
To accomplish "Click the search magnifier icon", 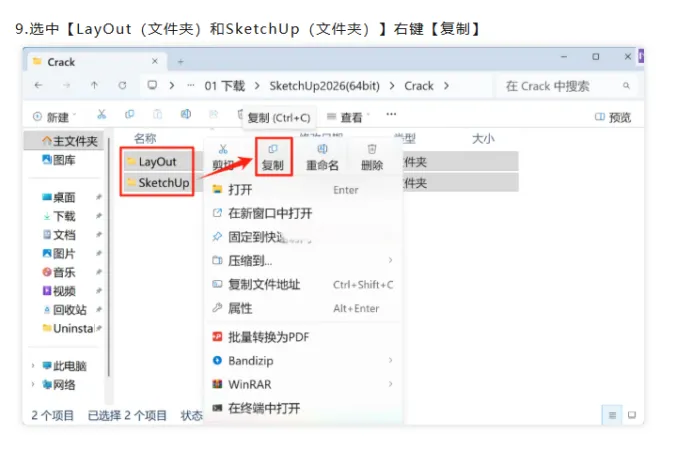I will click(x=626, y=86).
